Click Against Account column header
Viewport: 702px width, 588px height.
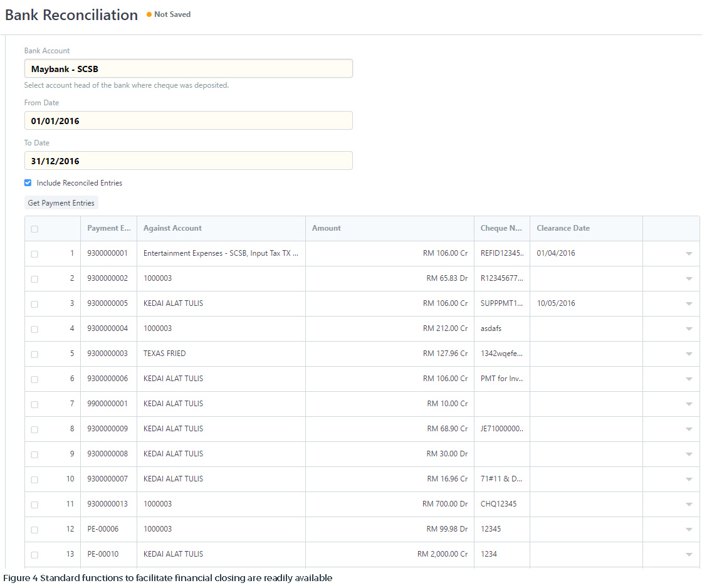coord(172,228)
